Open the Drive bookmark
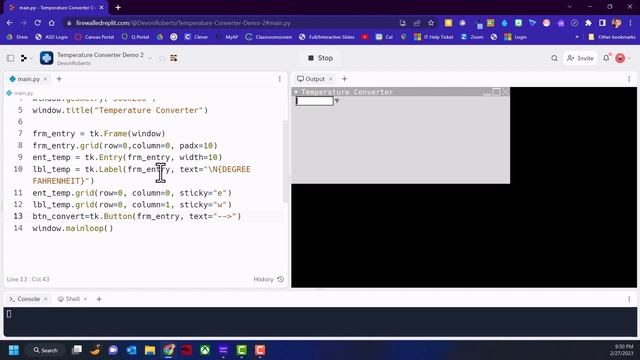640x360 pixels. (17, 37)
